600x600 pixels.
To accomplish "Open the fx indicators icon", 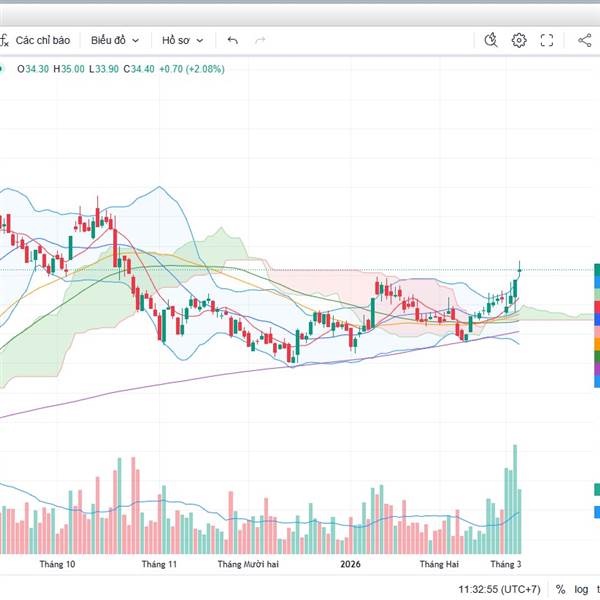I will 4,40.
